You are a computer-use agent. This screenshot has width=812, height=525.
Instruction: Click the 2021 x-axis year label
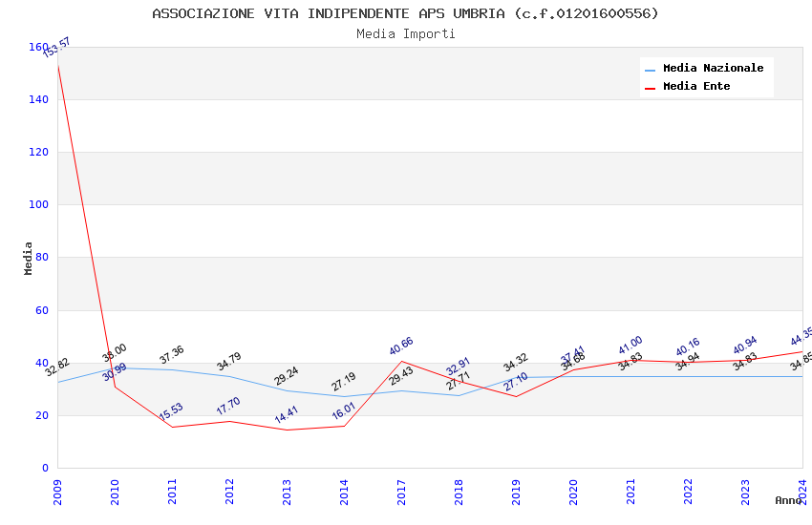630,492
